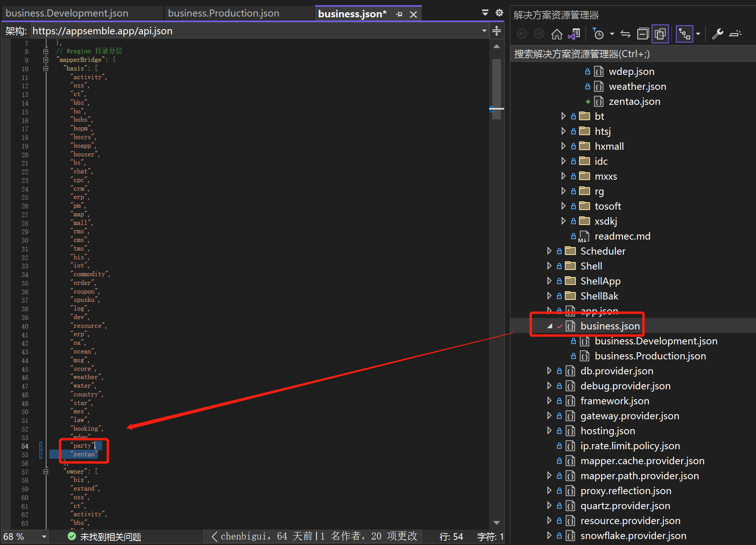756x545 pixels.
Task: Collapse the owner array
Action: (x=46, y=471)
